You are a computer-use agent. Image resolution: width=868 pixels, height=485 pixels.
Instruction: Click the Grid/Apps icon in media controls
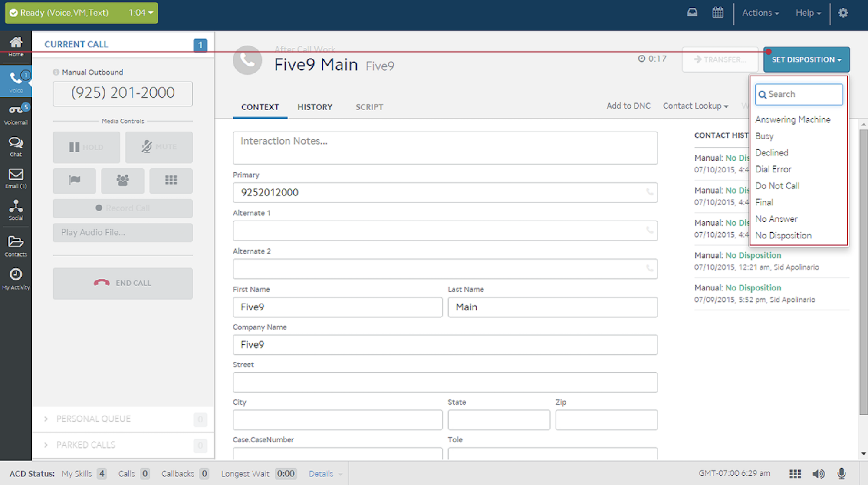tap(172, 179)
